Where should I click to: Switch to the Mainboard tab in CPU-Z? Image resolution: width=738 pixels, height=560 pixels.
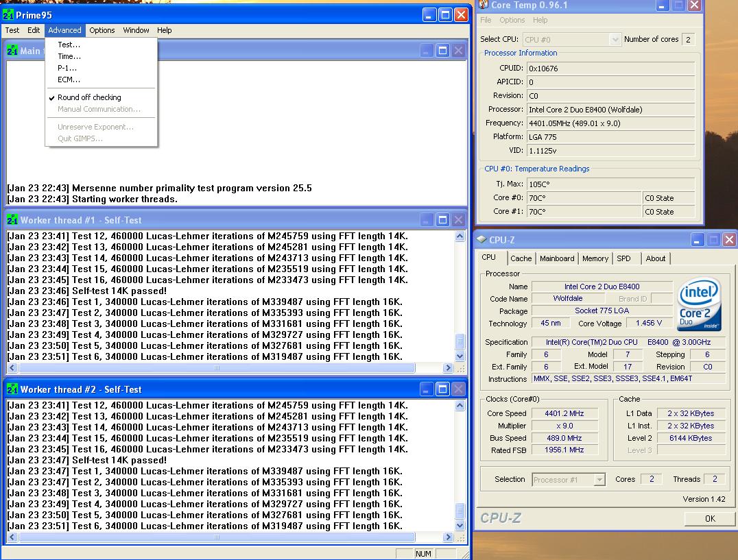tap(557, 258)
